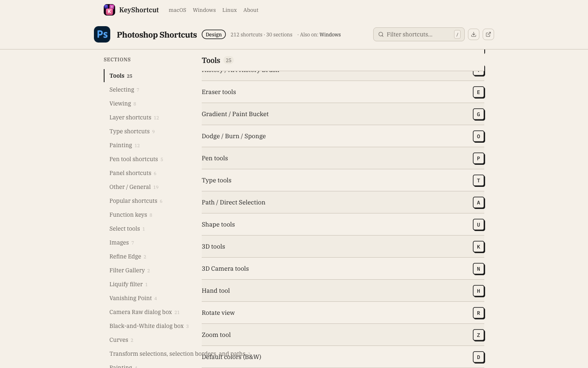Go to Liquify filter section
Screen dimensions: 588x368
click(128, 284)
